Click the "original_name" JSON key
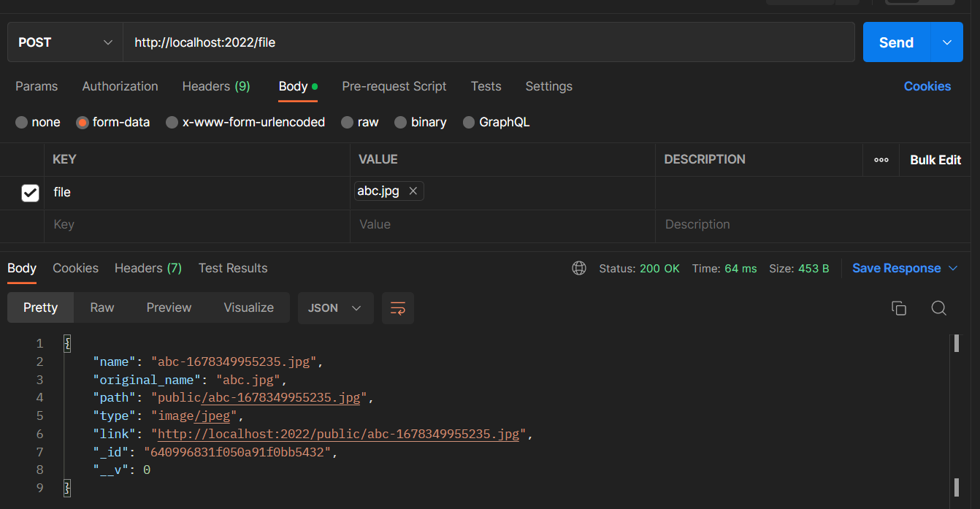The image size is (980, 509). point(147,380)
